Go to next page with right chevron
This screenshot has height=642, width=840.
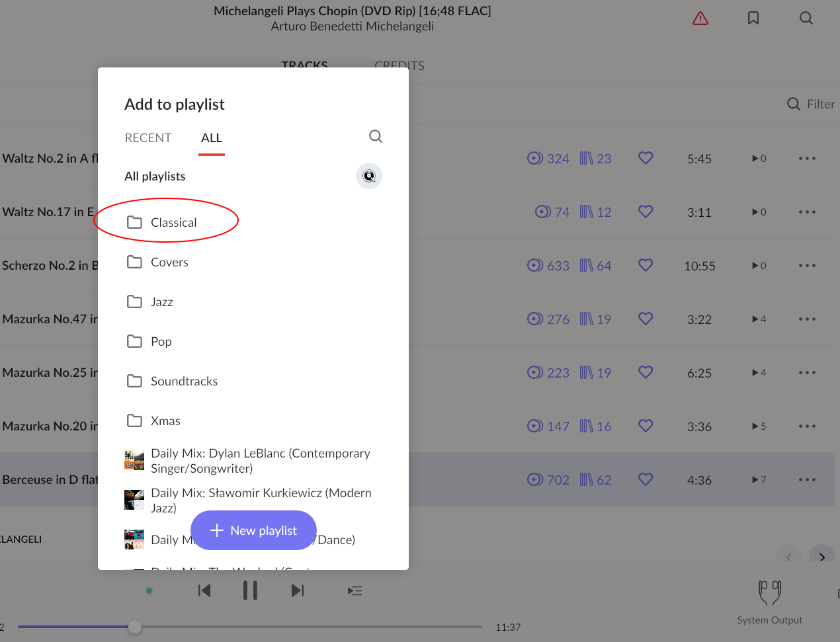click(x=822, y=557)
